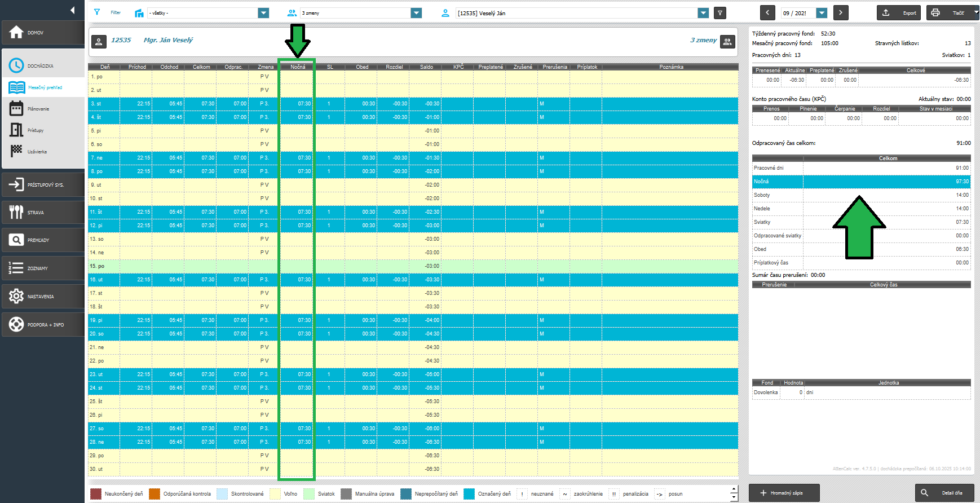Screen dimensions: 980x503
Task: Open the 3 zmeny group dropdown
Action: tap(416, 13)
